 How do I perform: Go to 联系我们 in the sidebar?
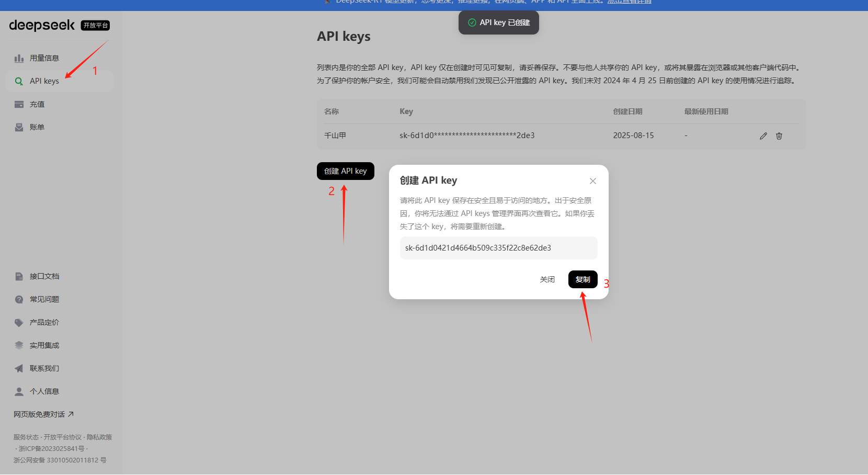click(44, 368)
